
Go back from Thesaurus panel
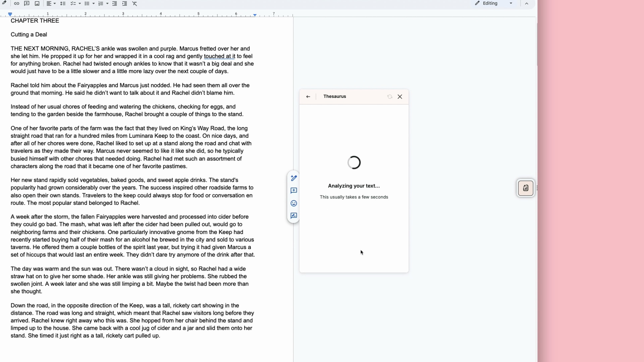point(308,97)
